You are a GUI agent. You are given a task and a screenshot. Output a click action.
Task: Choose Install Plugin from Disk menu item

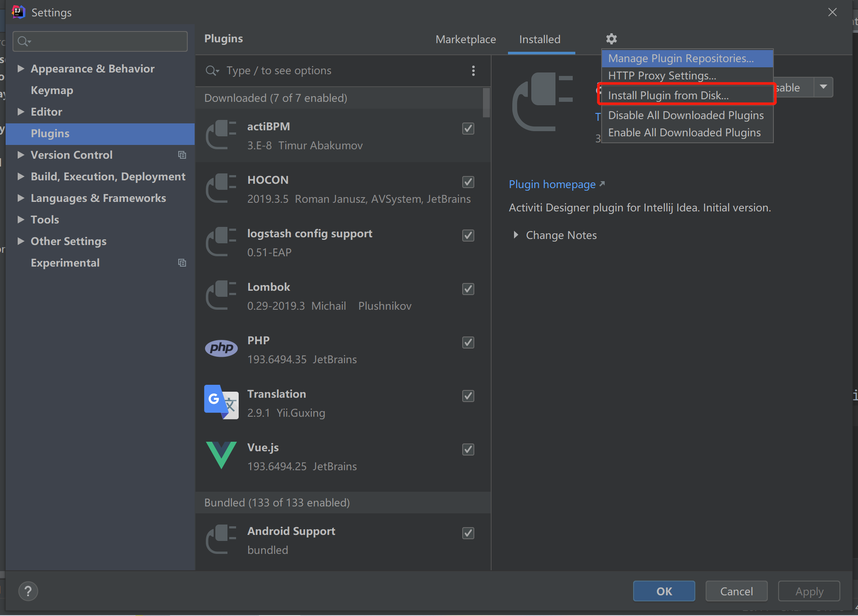(x=687, y=95)
